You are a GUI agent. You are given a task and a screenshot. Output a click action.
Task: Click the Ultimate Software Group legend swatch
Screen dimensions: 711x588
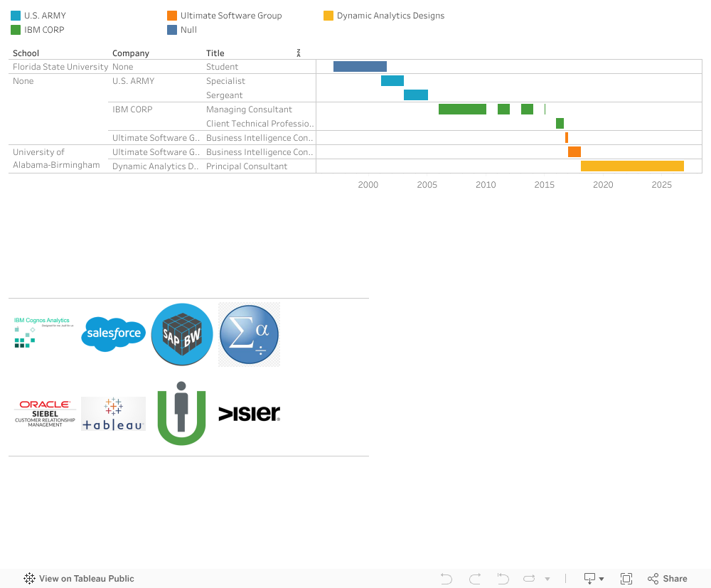[x=172, y=16]
